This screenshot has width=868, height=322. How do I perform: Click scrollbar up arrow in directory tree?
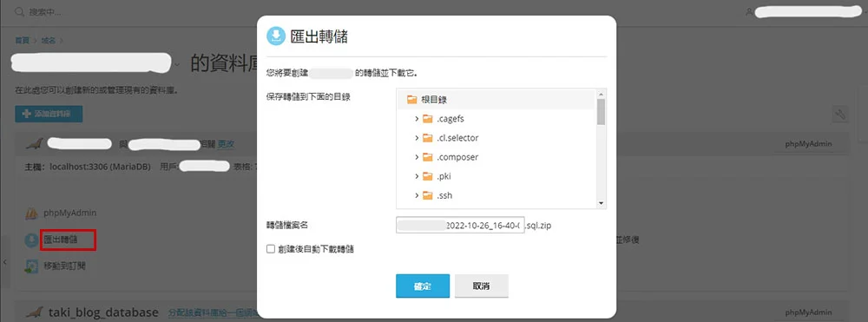pos(602,94)
